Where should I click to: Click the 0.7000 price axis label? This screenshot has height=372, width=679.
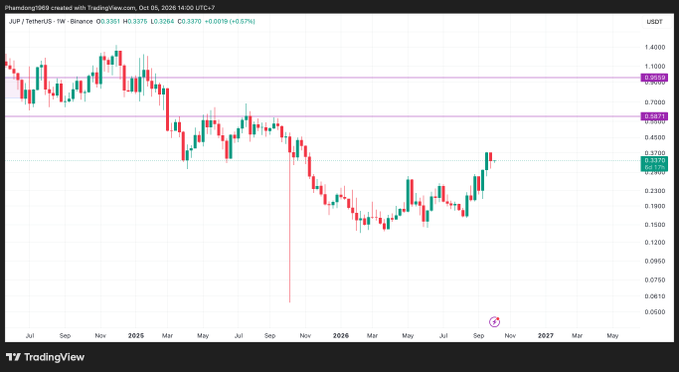[x=655, y=103]
